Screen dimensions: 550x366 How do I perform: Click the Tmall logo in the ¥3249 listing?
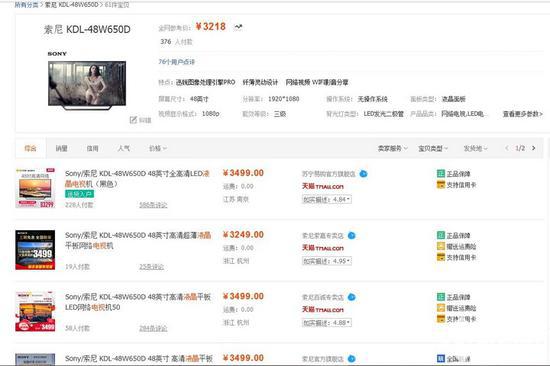323,248
